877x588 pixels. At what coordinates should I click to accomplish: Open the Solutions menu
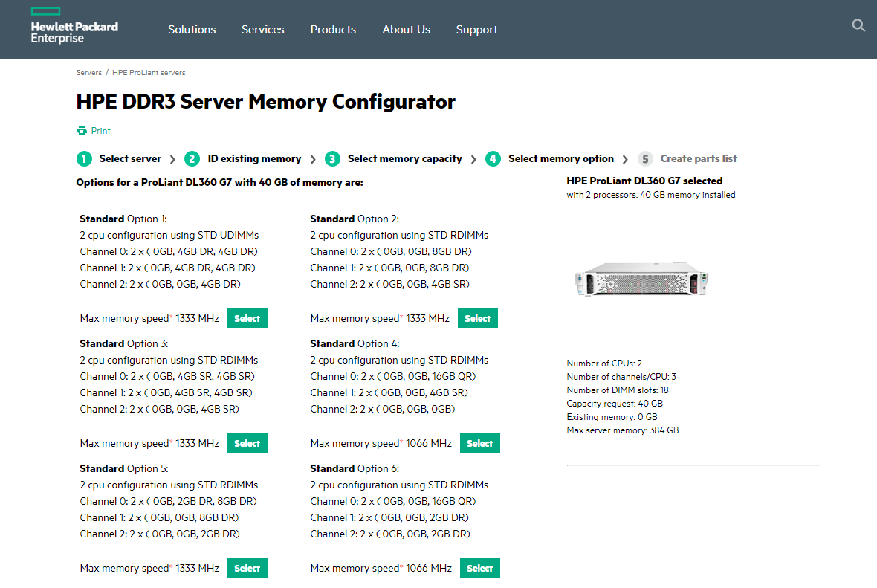tap(192, 29)
